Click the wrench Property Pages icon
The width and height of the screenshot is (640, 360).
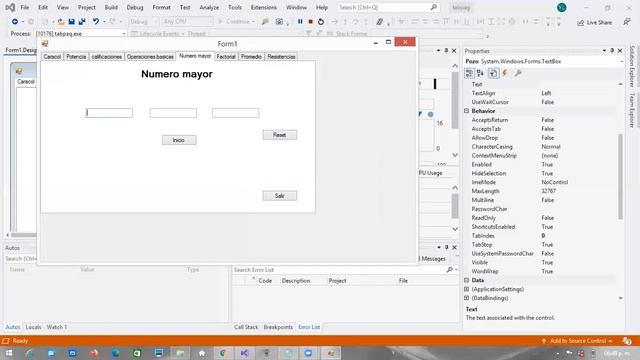(518, 73)
